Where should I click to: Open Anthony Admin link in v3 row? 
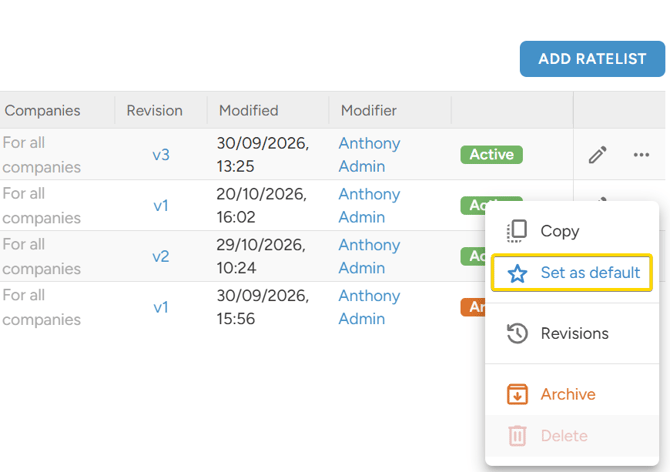tap(369, 155)
